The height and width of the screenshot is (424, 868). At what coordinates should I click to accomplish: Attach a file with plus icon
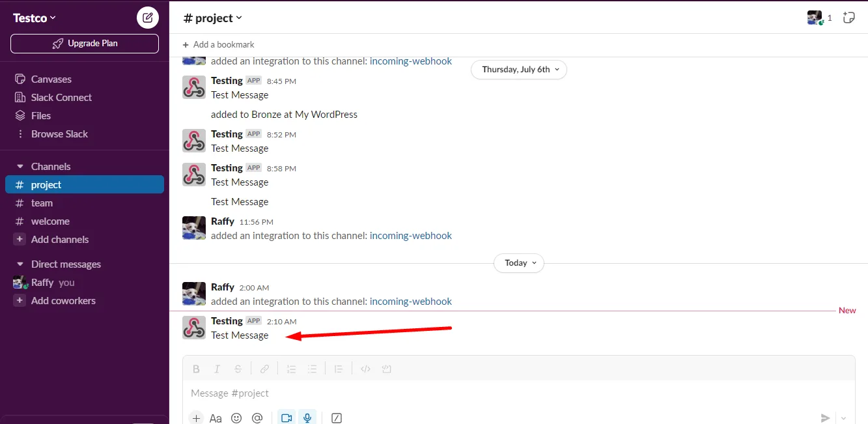click(x=196, y=418)
